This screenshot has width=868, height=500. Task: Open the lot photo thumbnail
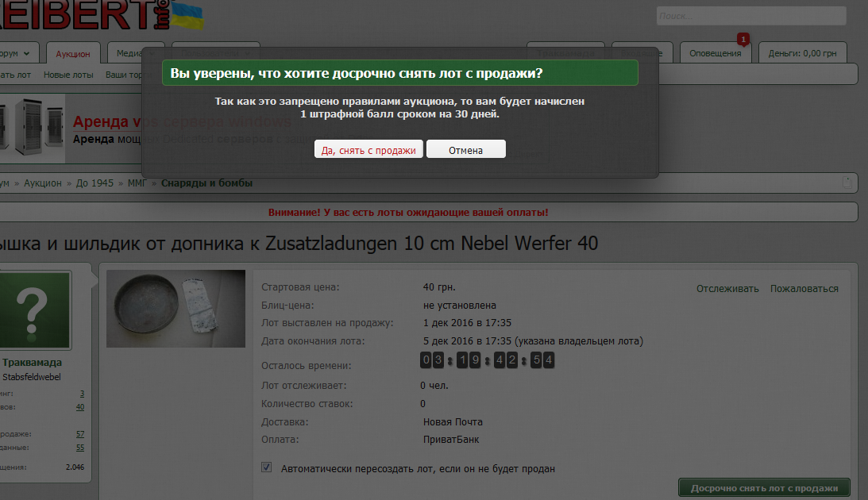[176, 309]
